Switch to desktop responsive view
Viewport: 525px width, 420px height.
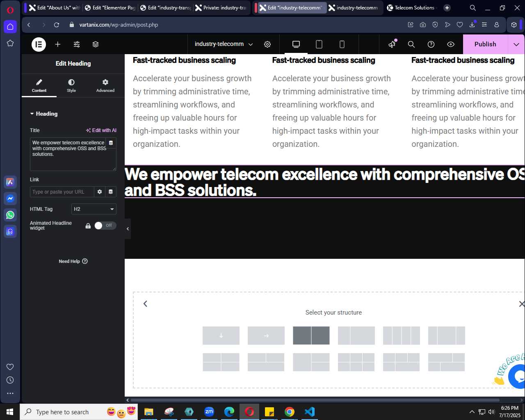pyautogui.click(x=296, y=44)
